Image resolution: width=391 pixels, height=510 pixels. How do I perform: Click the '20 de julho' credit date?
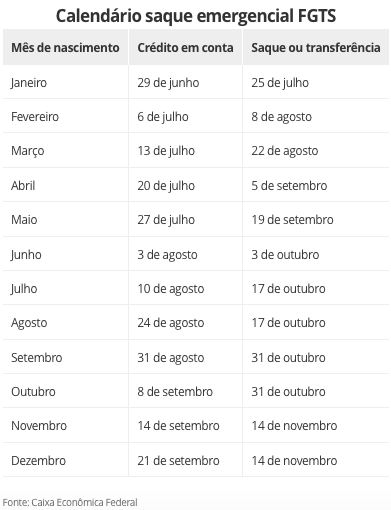166,186
